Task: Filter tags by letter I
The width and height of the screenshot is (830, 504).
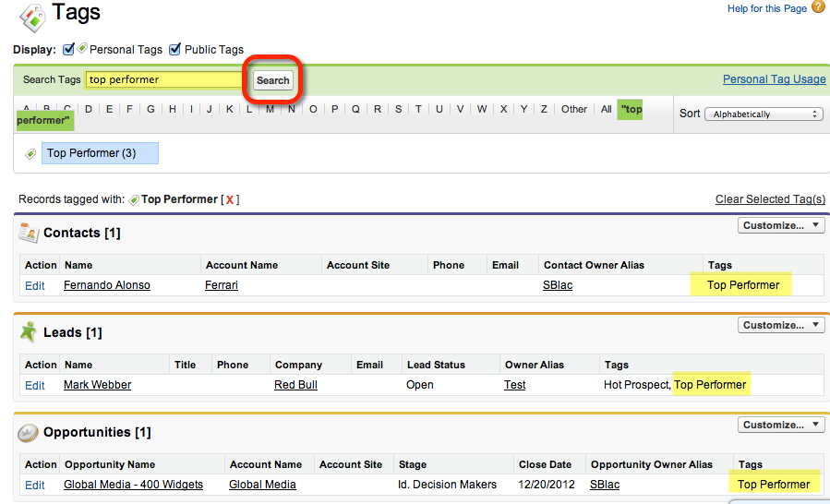Action: pos(191,109)
